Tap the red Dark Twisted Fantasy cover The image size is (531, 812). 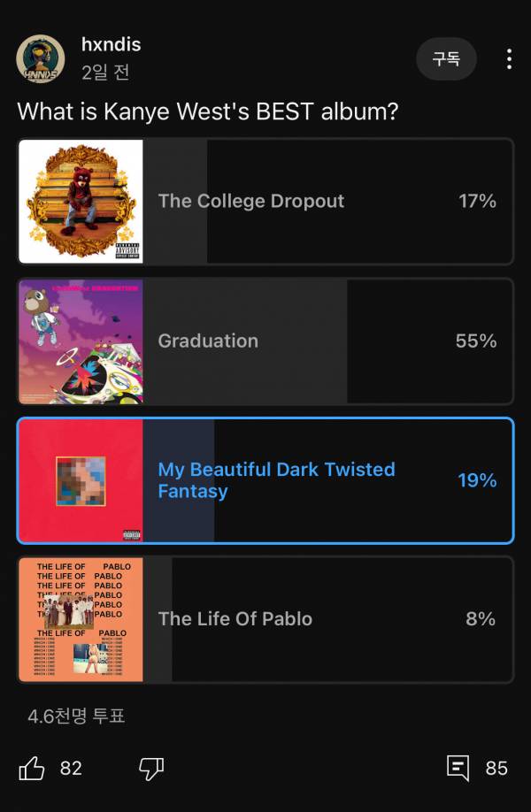[81, 480]
